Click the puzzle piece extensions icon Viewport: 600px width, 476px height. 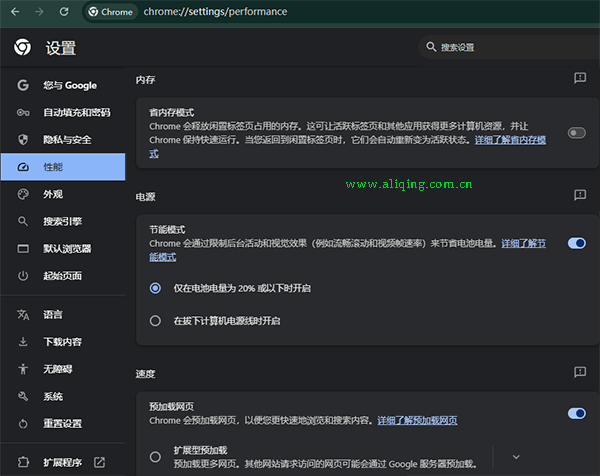pos(23,462)
